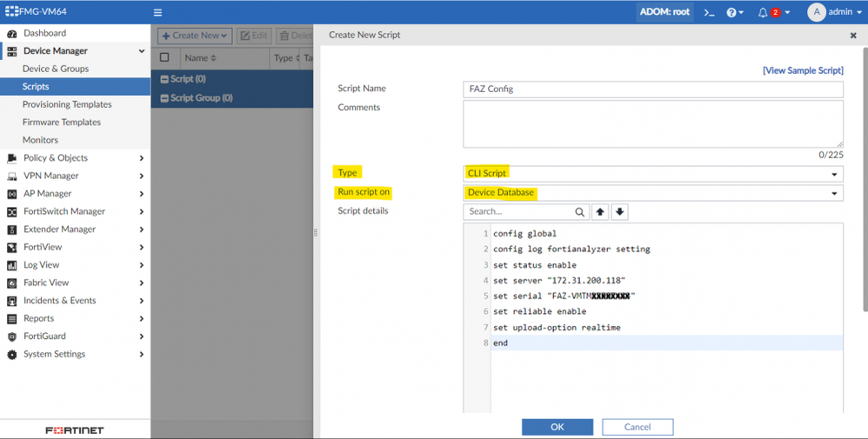Click the Reports icon

point(11,319)
